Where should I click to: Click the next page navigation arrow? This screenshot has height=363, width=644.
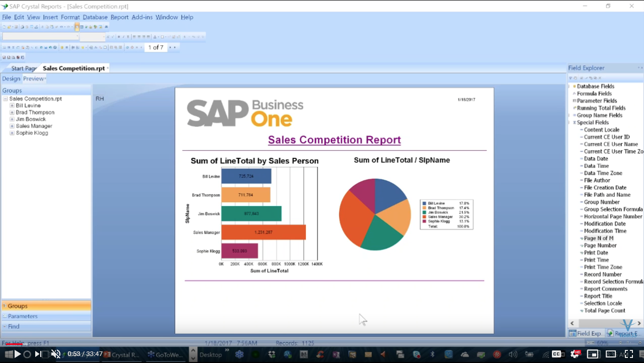point(170,47)
